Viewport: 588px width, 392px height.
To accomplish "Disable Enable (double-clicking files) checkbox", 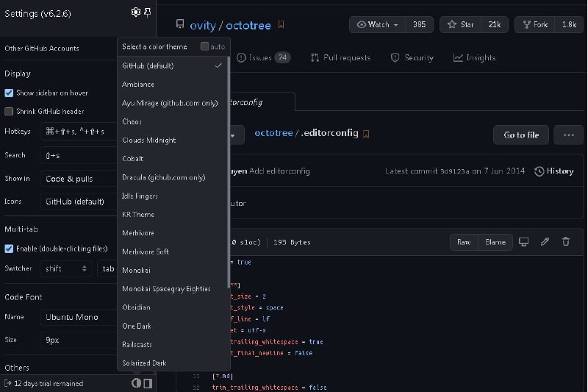I will (x=9, y=249).
